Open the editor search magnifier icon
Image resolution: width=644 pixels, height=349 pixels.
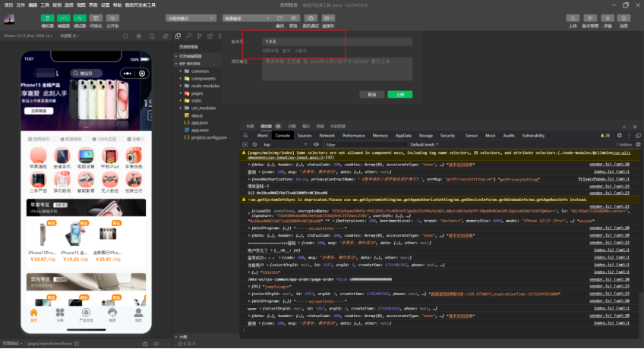(189, 36)
